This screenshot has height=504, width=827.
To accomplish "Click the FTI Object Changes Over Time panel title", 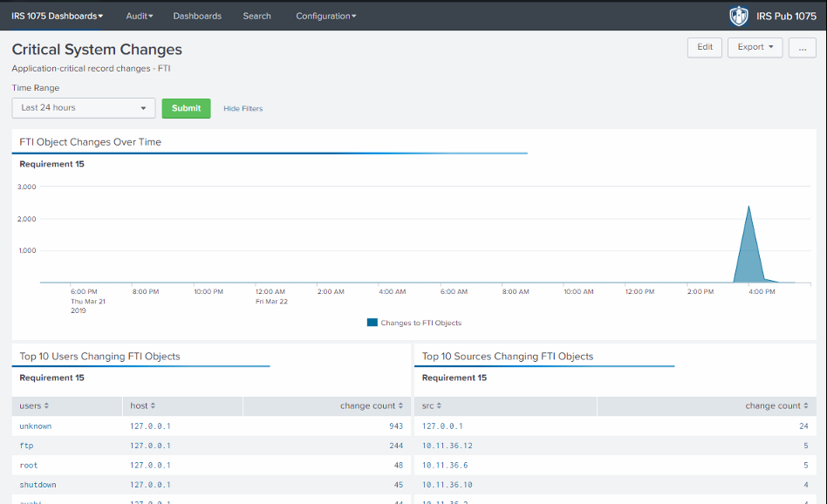I will [x=90, y=142].
